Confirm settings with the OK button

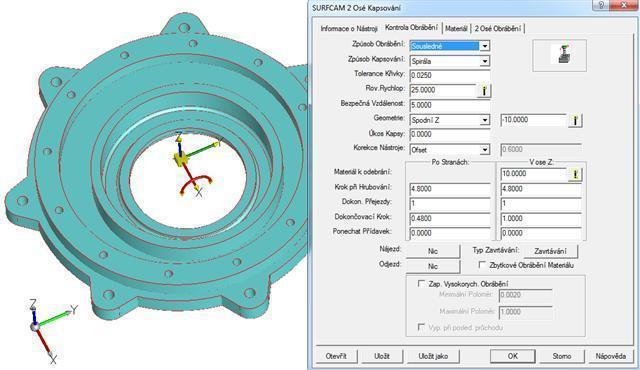pos(513,356)
